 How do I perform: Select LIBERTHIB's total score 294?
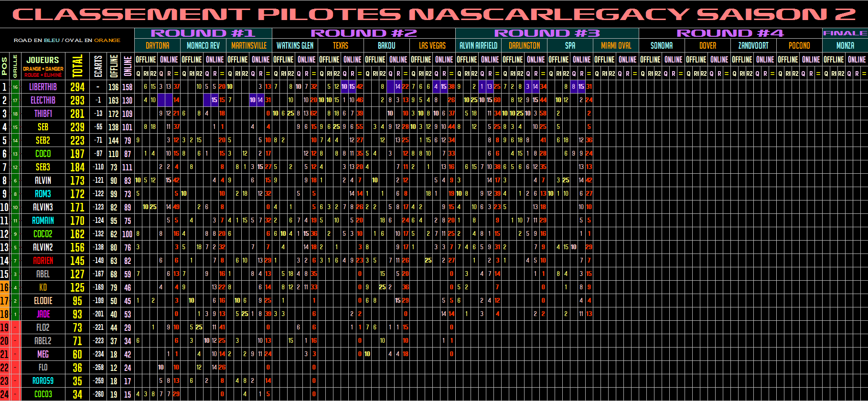(x=77, y=87)
